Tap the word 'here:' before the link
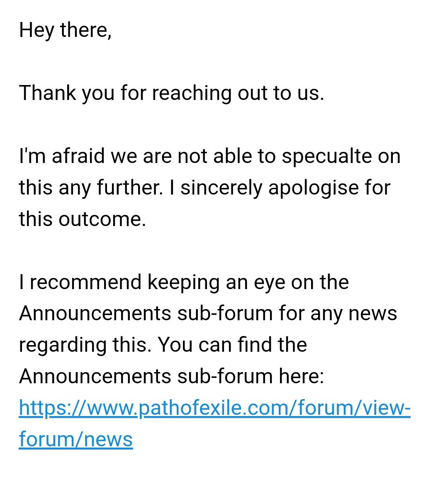The image size is (448, 482). 301,376
